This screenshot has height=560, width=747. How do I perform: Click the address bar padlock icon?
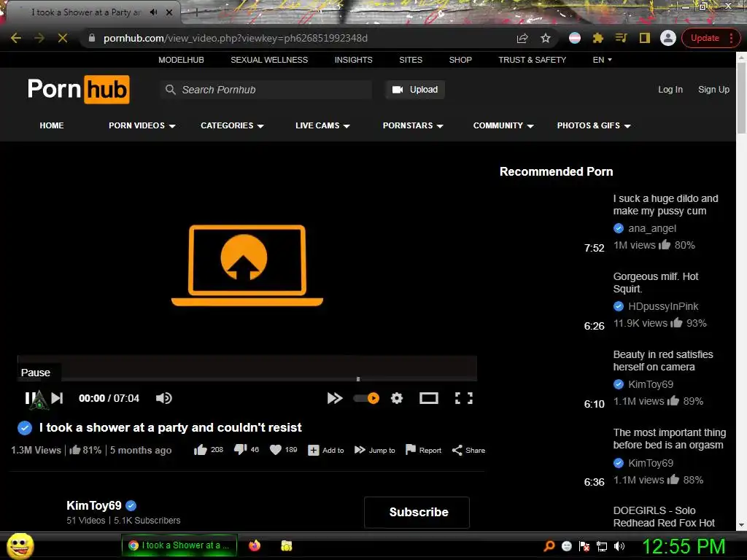tap(92, 38)
